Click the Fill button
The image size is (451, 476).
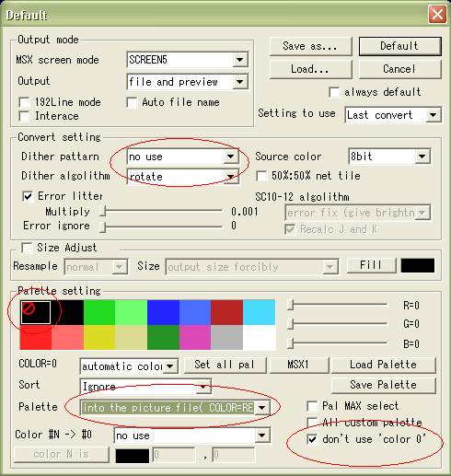pyautogui.click(x=371, y=265)
